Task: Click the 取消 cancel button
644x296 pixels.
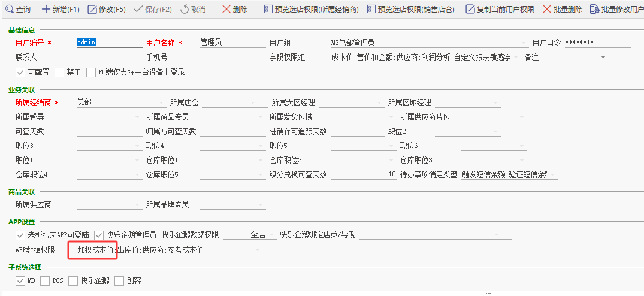Action: click(192, 10)
